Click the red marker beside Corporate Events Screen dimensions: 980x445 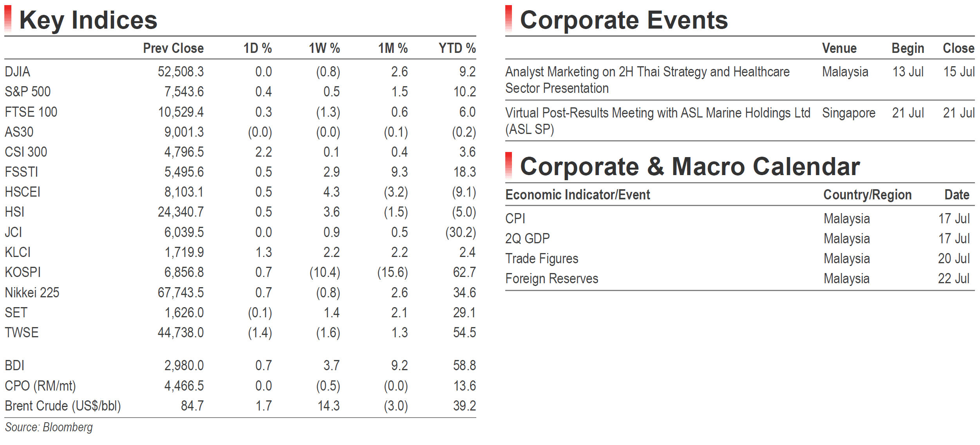click(508, 18)
